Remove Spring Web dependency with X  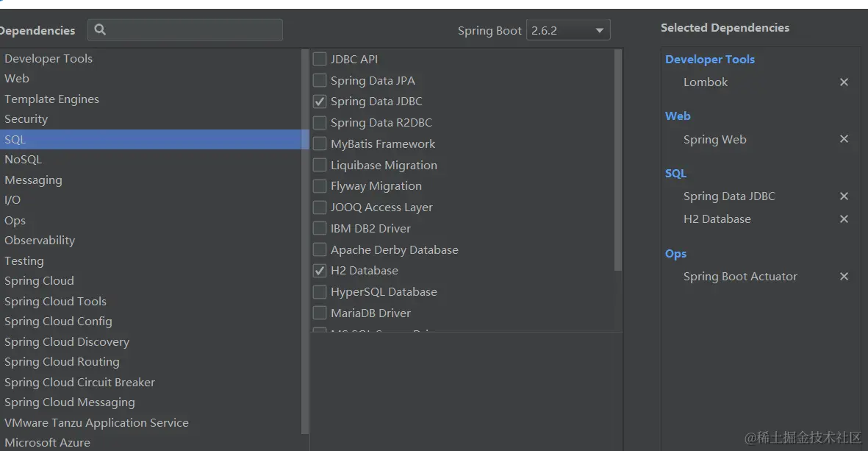[844, 139]
